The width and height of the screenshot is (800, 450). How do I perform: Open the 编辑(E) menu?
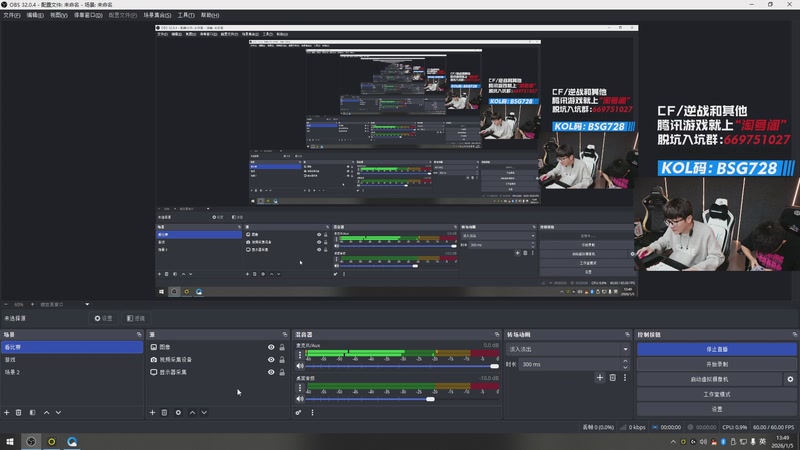pos(35,15)
